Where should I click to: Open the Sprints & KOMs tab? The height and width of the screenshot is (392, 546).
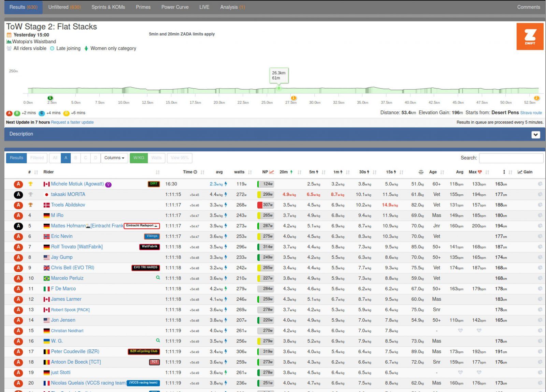click(x=108, y=7)
